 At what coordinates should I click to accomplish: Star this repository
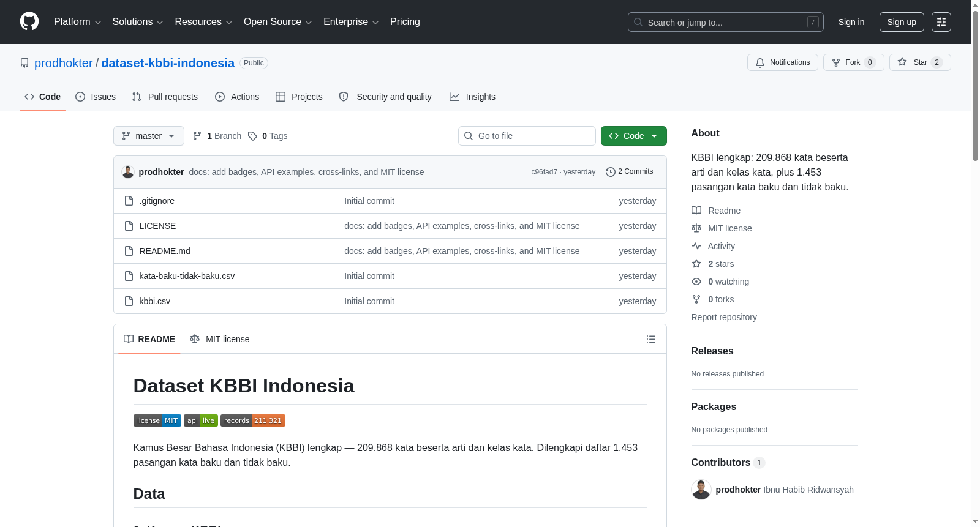tap(920, 62)
